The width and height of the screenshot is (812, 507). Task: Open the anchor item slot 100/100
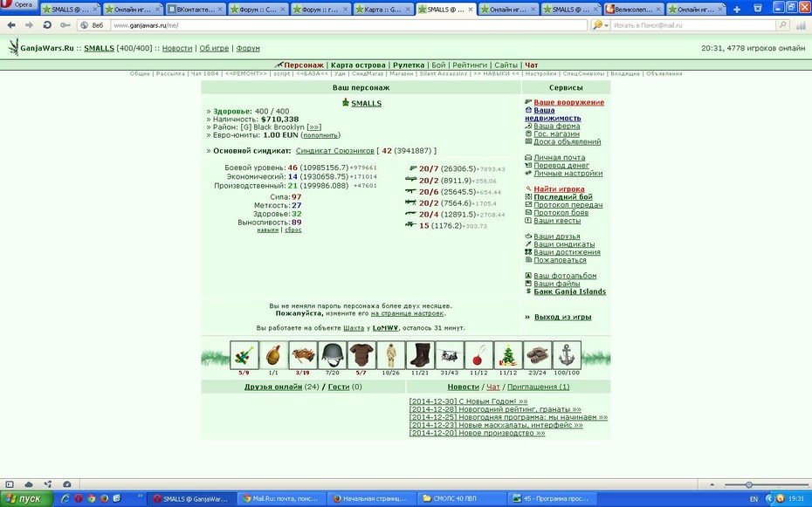[x=567, y=355]
